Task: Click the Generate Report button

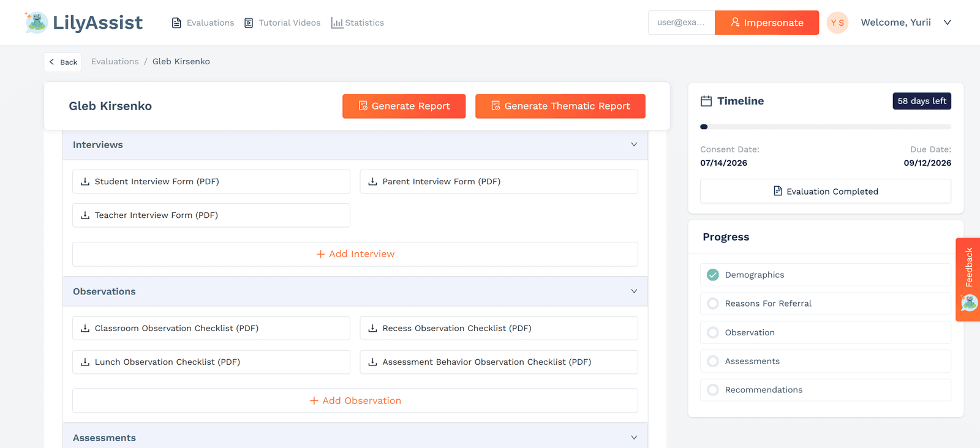Action: 404,106
